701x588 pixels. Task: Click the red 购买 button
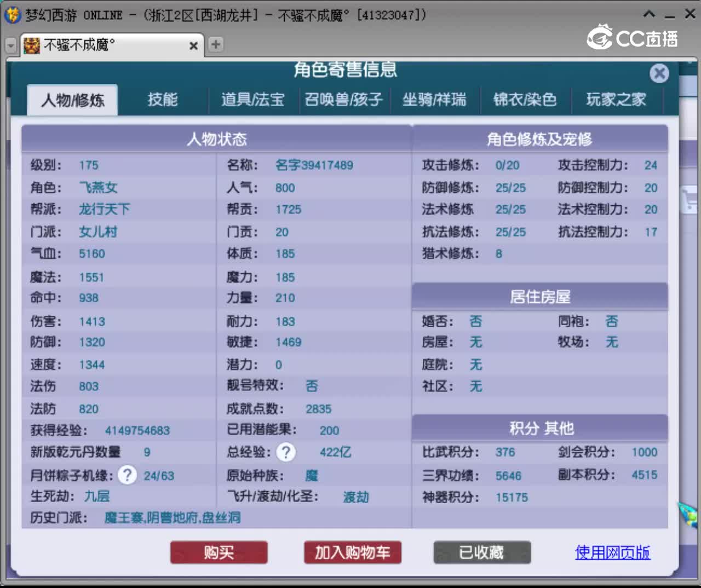pyautogui.click(x=219, y=552)
